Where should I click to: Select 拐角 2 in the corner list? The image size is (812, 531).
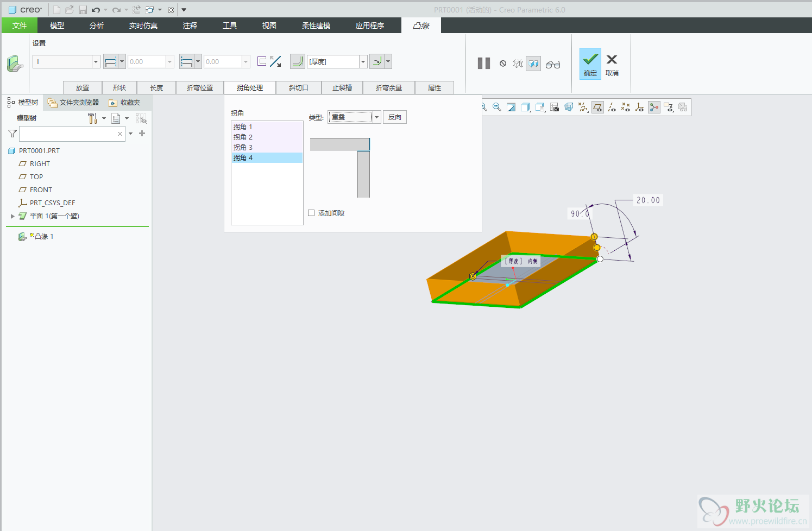coord(243,137)
